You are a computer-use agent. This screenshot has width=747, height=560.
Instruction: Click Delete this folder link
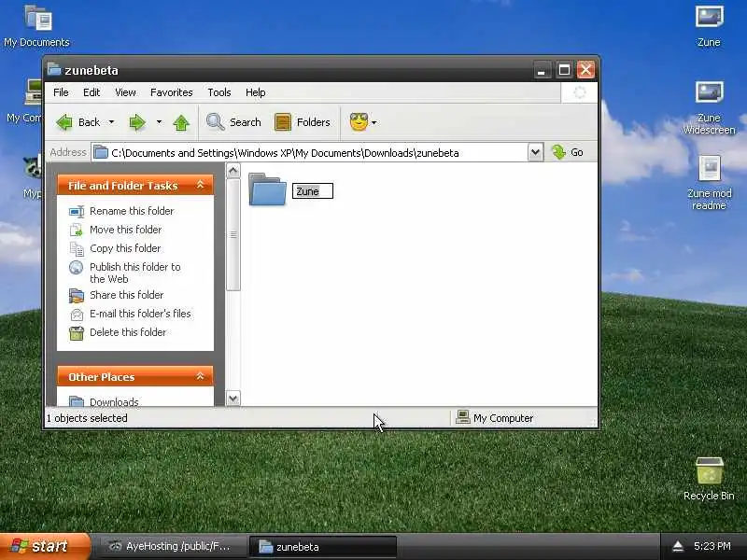(128, 332)
